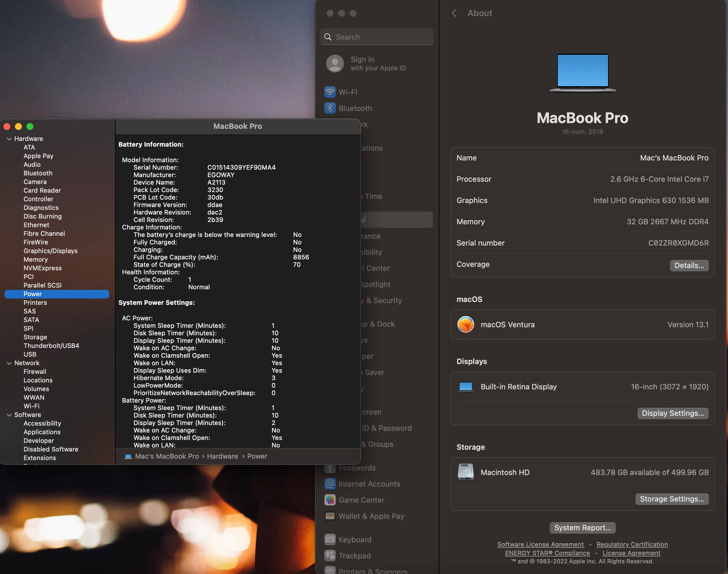The image size is (728, 574).
Task: Click the macOS Ventura logo icon
Action: pos(466,325)
